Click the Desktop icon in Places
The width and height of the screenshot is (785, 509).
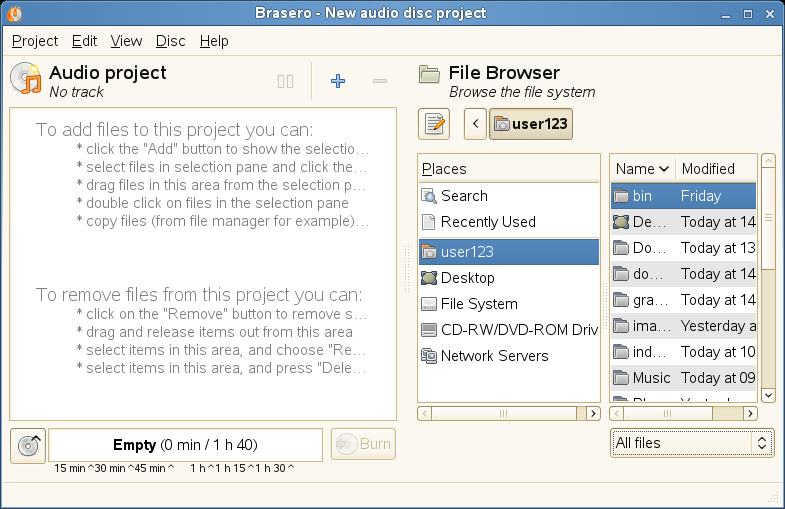(429, 278)
